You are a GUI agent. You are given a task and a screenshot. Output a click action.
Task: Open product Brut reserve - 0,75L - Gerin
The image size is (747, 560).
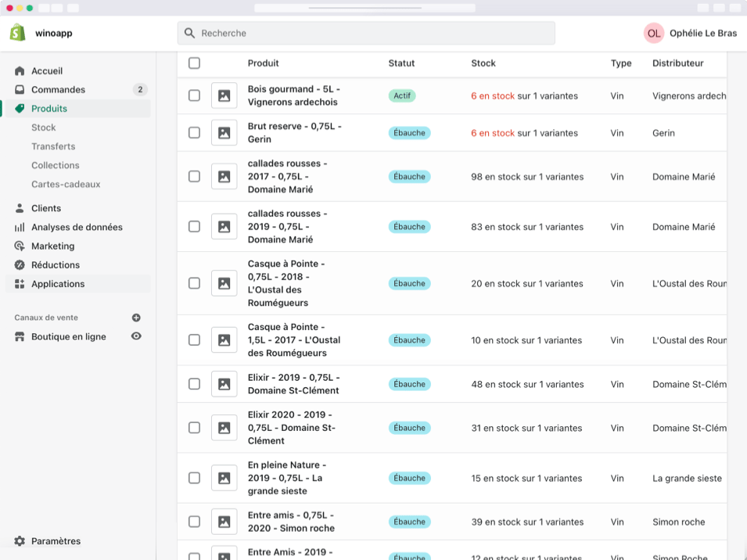tap(294, 133)
